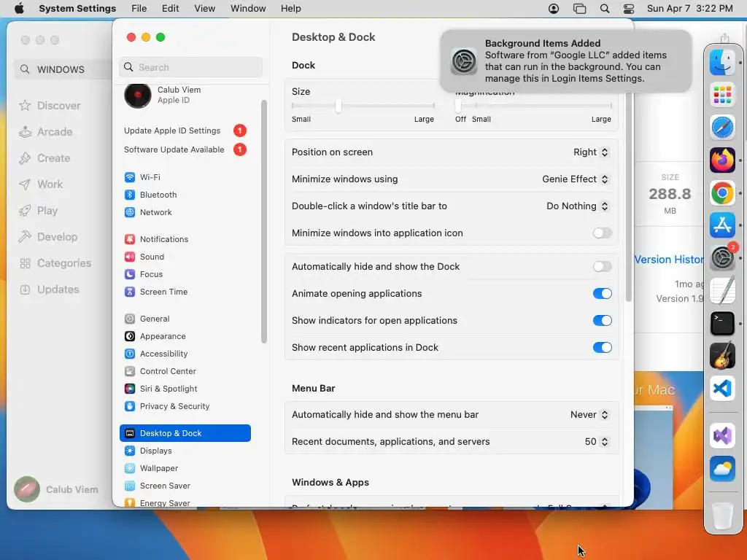Enable Minimize windows into application icon

click(x=602, y=233)
